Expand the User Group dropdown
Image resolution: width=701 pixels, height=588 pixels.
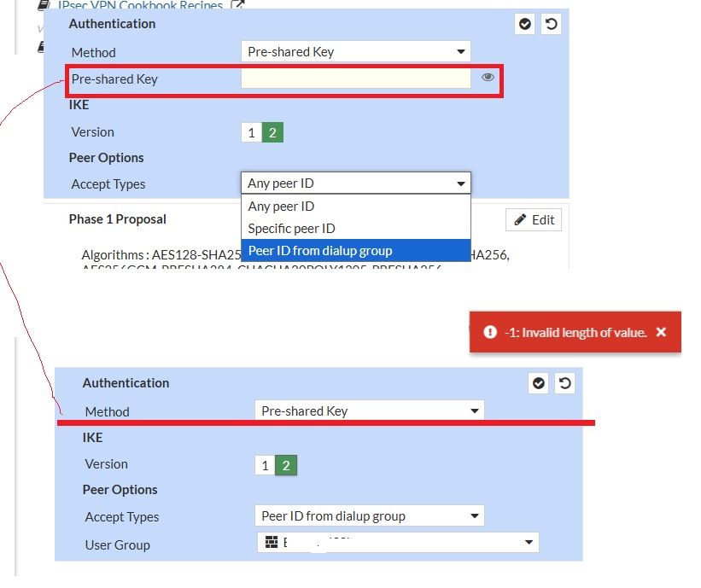pos(398,543)
